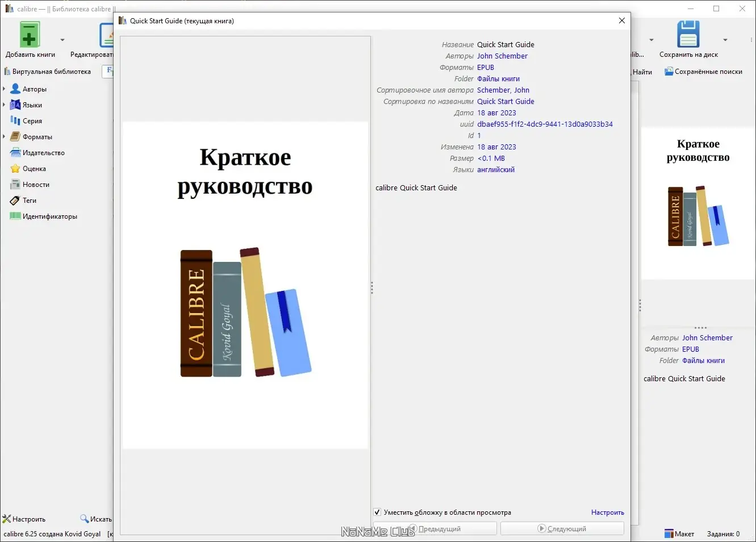Open the John Schember author link in dialog

click(502, 56)
